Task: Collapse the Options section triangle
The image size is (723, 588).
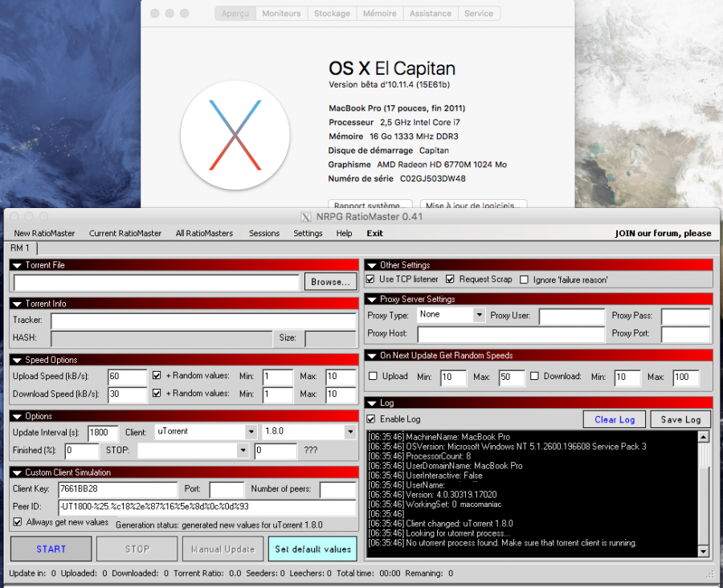Action: (x=17, y=416)
